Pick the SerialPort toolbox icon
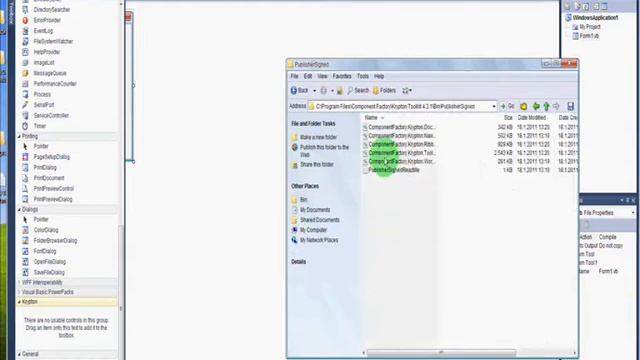 [x=25, y=105]
